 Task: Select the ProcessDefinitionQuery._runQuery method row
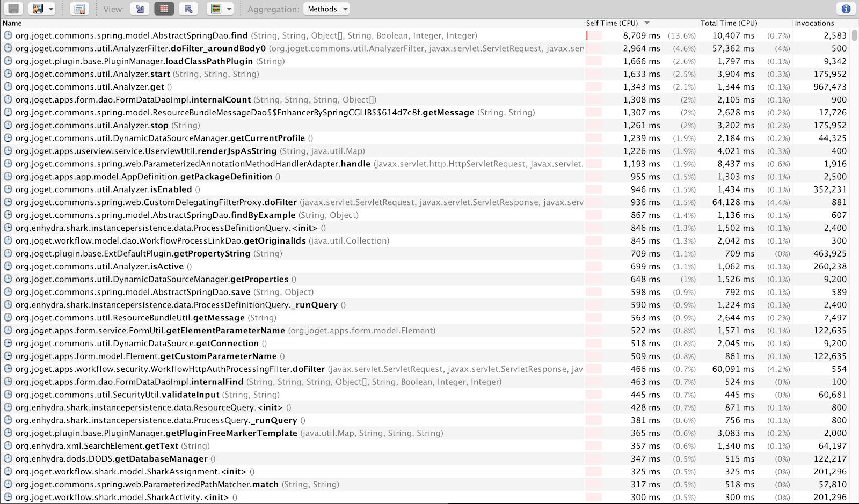coord(425,305)
